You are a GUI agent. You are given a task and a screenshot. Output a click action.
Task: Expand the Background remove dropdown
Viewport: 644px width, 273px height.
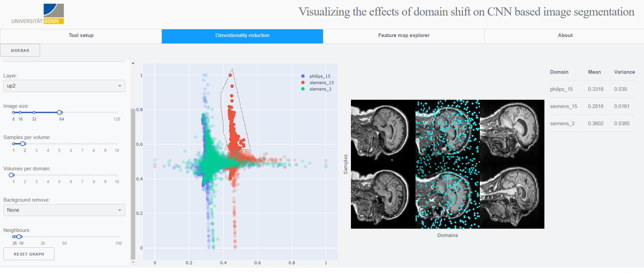64,210
